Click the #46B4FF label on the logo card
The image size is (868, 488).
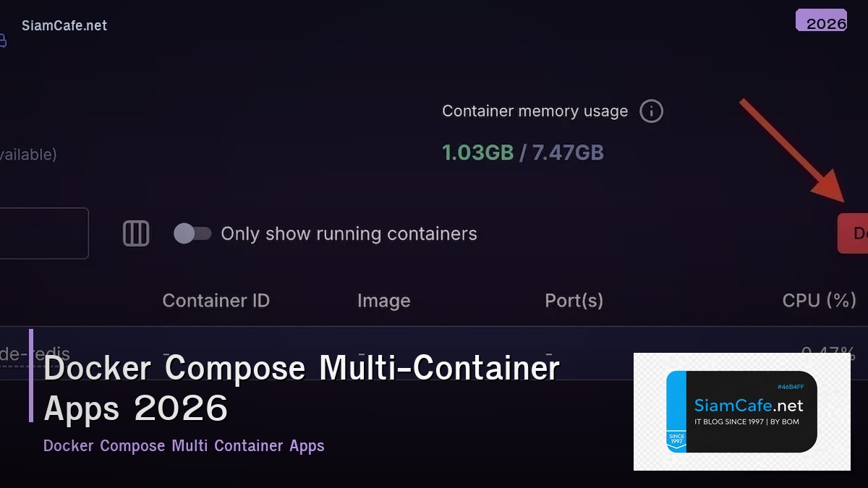tap(790, 387)
